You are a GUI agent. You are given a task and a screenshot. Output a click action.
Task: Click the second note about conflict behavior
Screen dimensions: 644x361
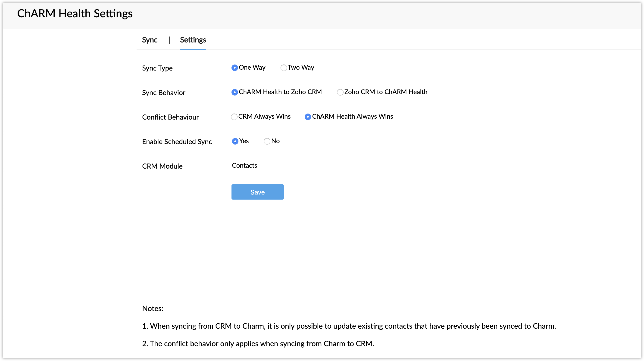[258, 343]
